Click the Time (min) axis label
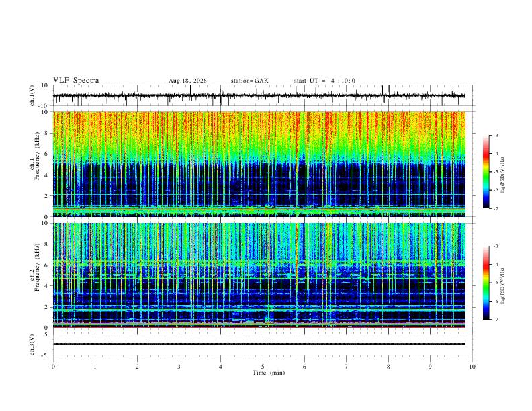Screen dimensions: 532x411 [269, 373]
